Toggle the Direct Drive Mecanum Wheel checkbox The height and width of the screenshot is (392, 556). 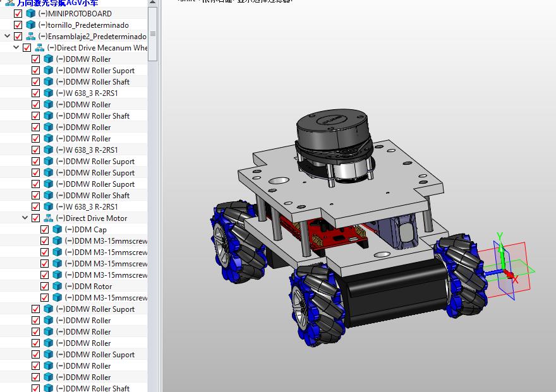click(27, 48)
